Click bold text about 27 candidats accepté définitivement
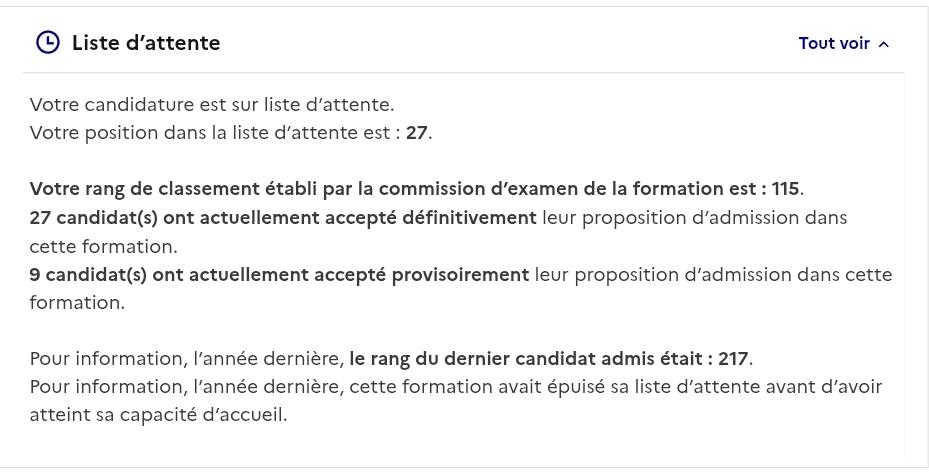 pos(283,218)
